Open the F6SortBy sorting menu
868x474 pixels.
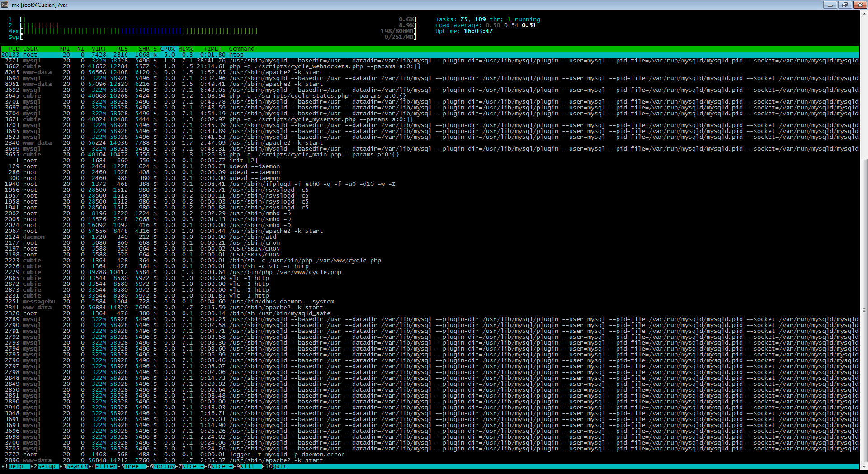point(160,466)
